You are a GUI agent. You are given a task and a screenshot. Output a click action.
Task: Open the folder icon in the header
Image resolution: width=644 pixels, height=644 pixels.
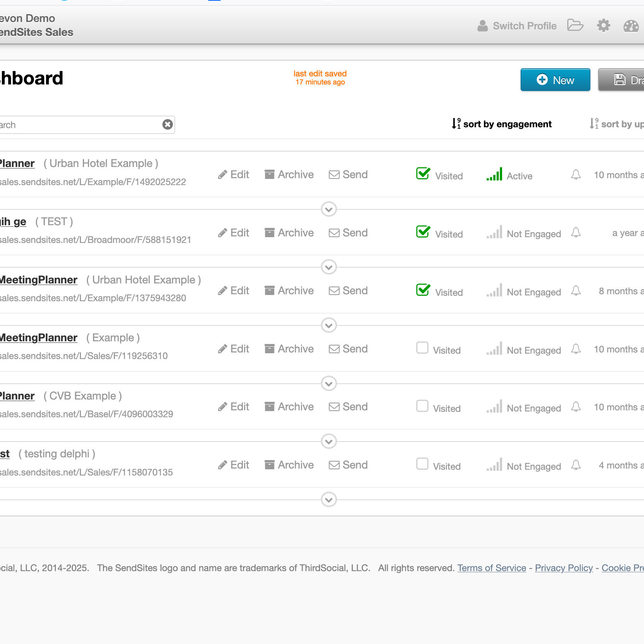pos(576,25)
